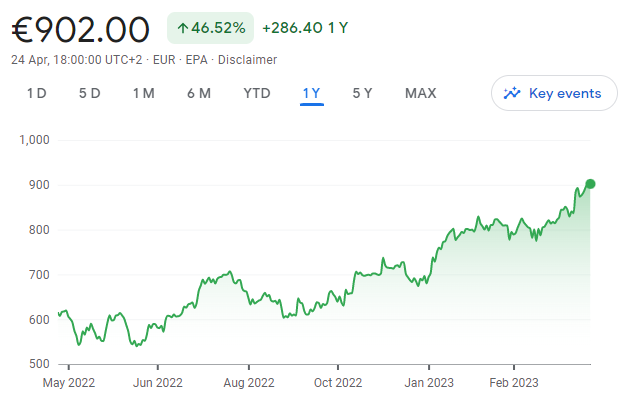
Task: Click the Jun 2022 axis label
Action: coord(158,383)
